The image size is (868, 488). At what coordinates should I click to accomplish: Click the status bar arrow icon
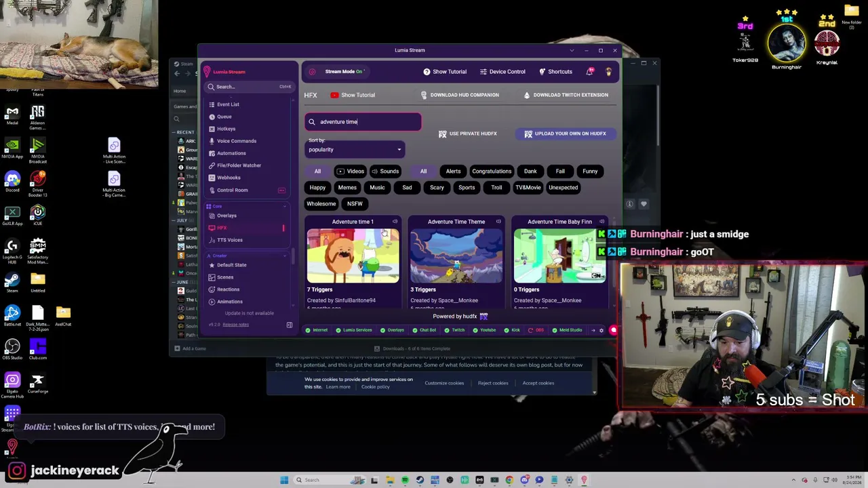tap(593, 331)
